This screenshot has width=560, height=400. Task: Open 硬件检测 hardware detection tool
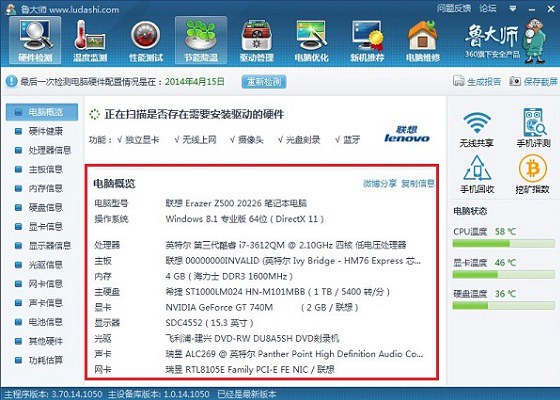click(35, 40)
